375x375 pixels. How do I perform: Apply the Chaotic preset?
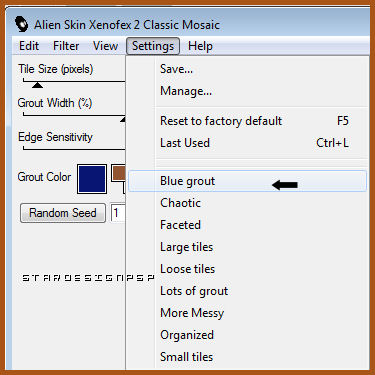[247, 203]
